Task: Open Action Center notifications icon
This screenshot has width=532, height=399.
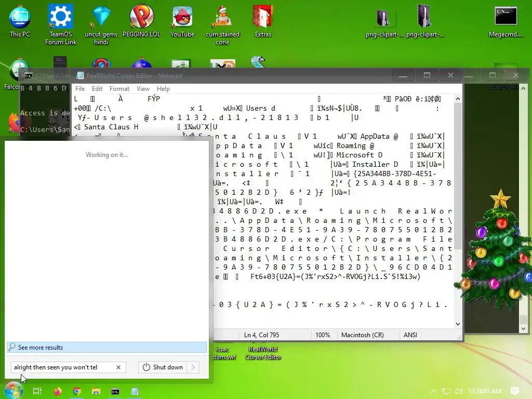Action: (x=515, y=391)
